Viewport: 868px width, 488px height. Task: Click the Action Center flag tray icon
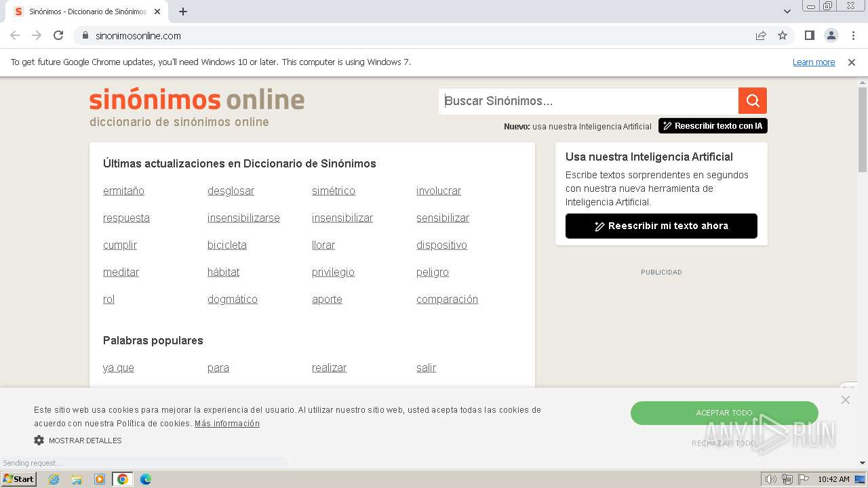click(x=803, y=479)
